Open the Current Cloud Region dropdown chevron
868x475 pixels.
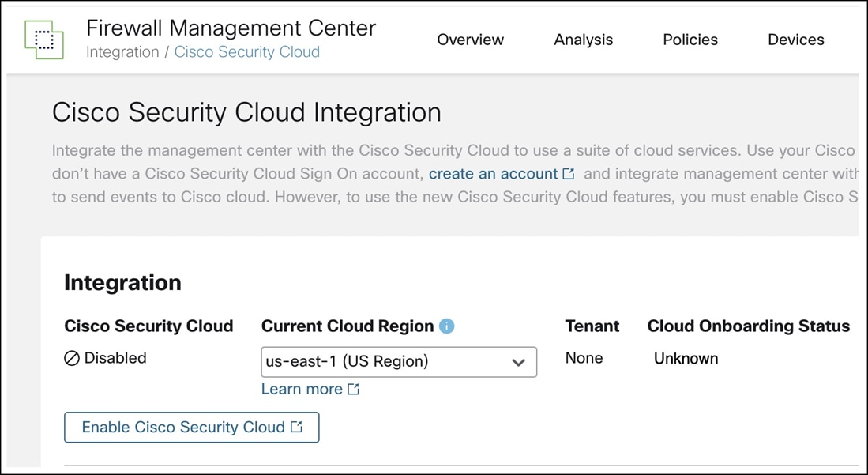(x=519, y=362)
